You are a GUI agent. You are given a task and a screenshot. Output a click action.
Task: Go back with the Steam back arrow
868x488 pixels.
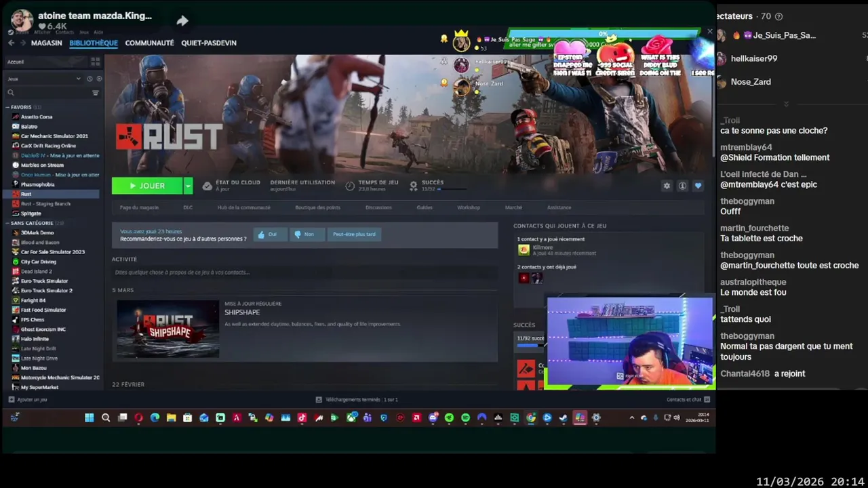11,43
